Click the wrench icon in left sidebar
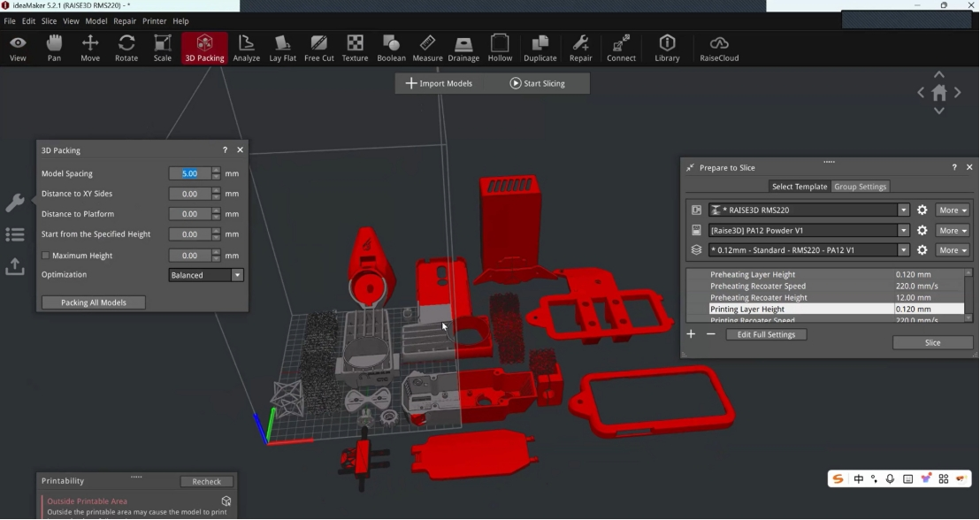The image size is (980, 520). [15, 203]
